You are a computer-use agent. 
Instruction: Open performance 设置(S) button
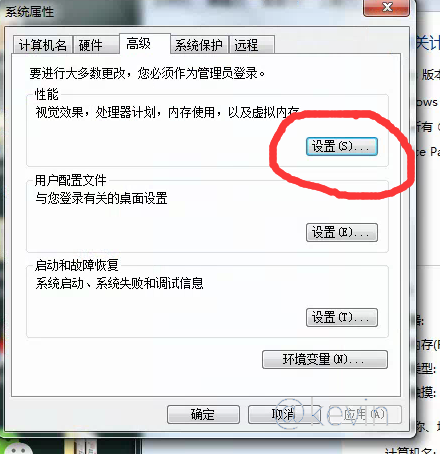[342, 147]
